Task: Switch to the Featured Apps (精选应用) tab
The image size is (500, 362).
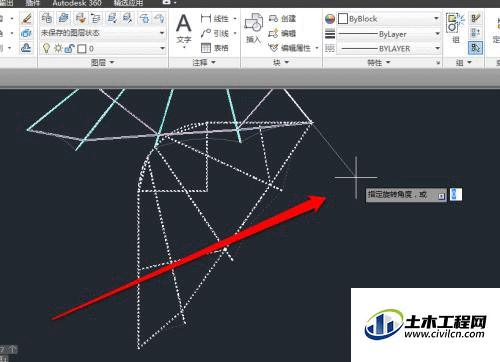Action: point(128,3)
